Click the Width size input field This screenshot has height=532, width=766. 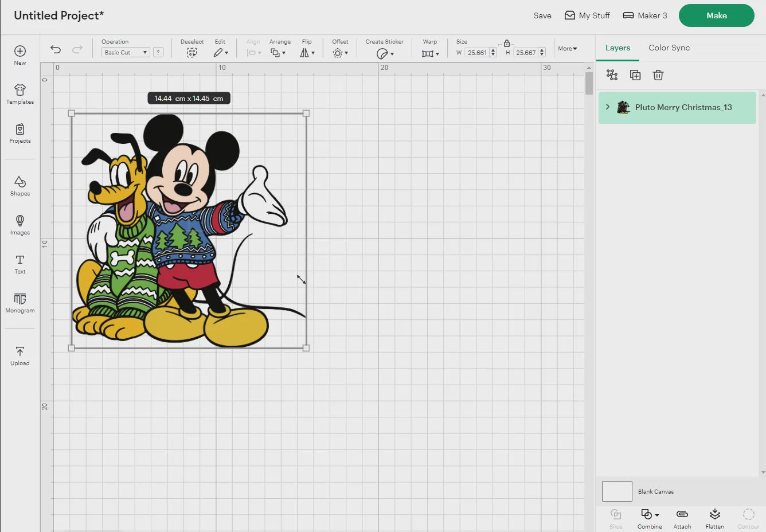tap(477, 53)
